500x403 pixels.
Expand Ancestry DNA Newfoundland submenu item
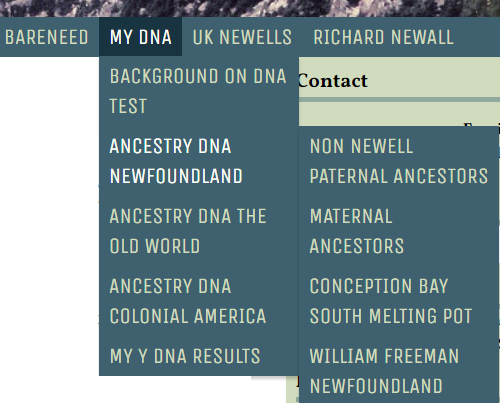pyautogui.click(x=199, y=161)
